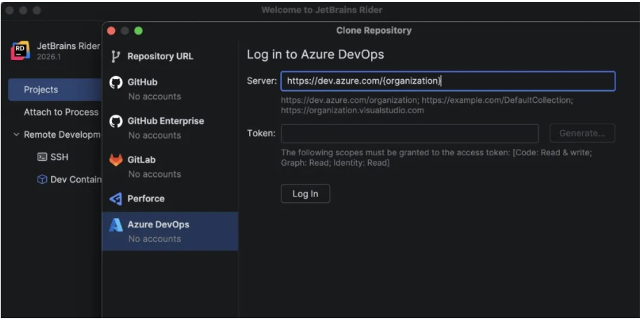Close the Clone Repository dialog

pyautogui.click(x=112, y=31)
